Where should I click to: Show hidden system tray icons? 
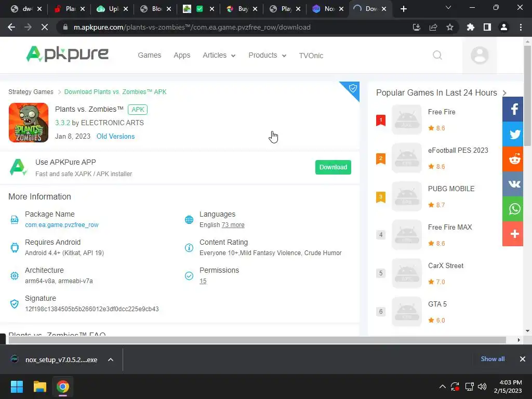[443, 387]
